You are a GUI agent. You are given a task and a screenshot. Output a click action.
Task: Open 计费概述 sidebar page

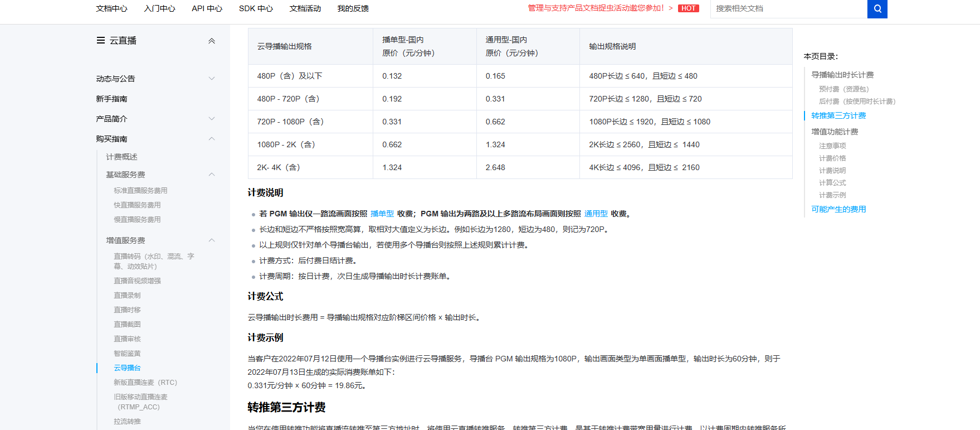(121, 157)
